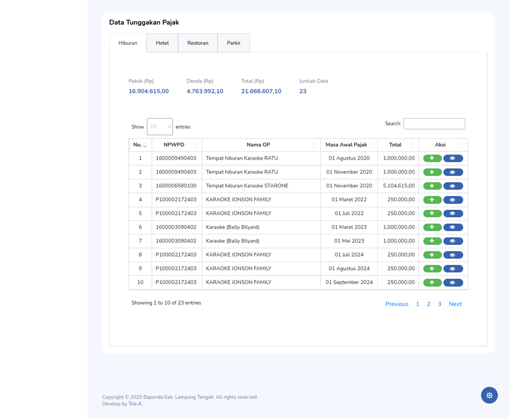Click eye view icon in row 3
The height and width of the screenshot is (420, 509).
[453, 186]
